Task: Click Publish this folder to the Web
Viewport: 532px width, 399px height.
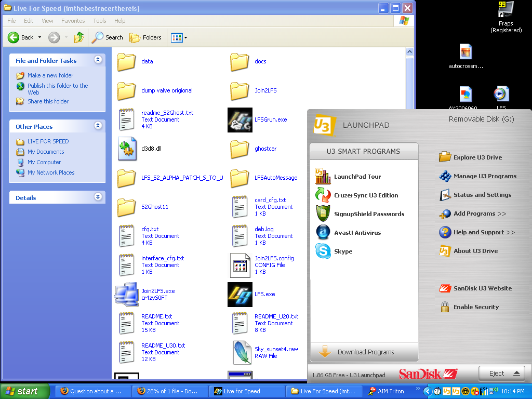Action: [58, 89]
